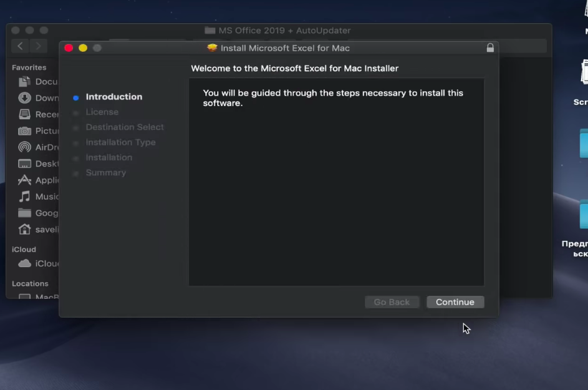Select the Destination Select step

125,127
